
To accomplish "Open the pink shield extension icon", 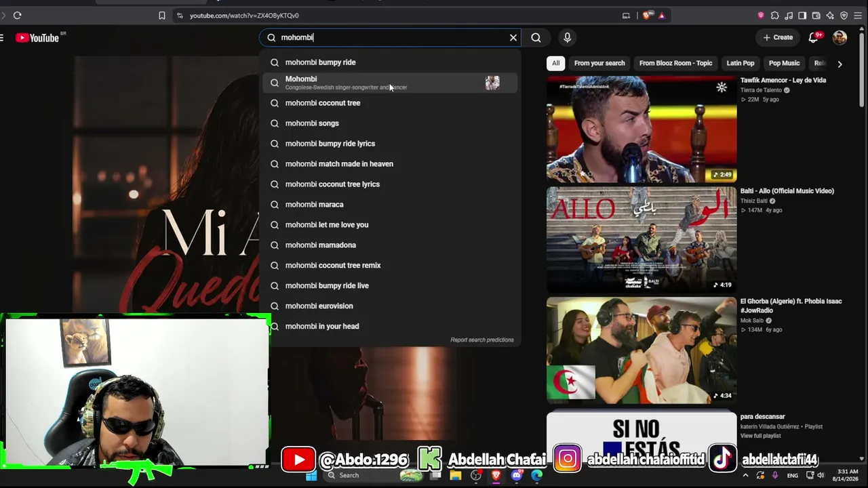I will (x=761, y=16).
